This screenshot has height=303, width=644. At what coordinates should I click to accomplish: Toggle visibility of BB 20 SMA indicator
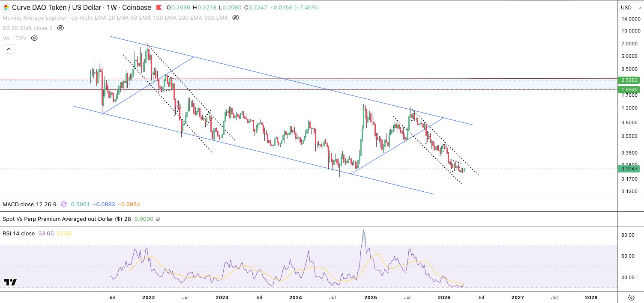(60, 28)
